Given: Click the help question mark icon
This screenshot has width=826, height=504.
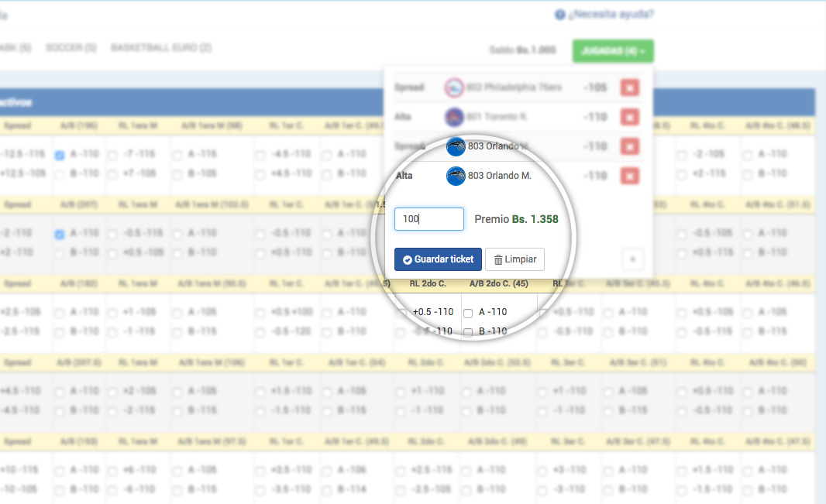Looking at the screenshot, I should coord(559,15).
